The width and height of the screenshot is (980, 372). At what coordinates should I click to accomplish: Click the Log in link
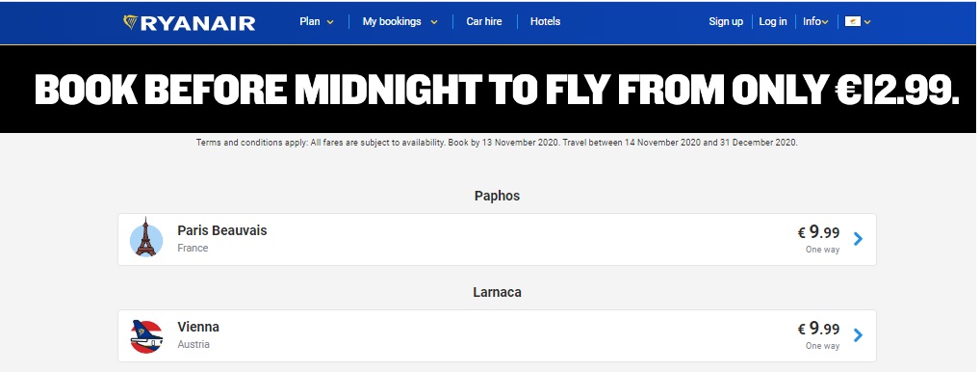(772, 21)
